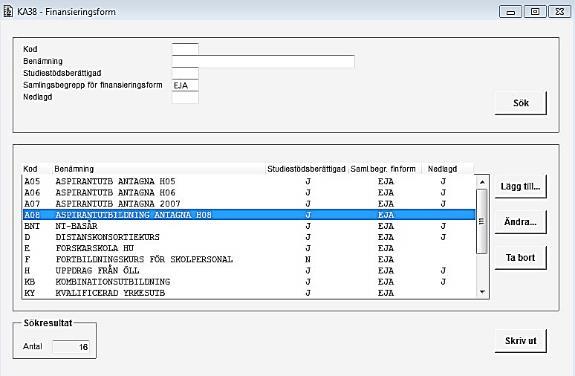Open the Lägg till... dialog
The width and height of the screenshot is (575, 376).
521,186
